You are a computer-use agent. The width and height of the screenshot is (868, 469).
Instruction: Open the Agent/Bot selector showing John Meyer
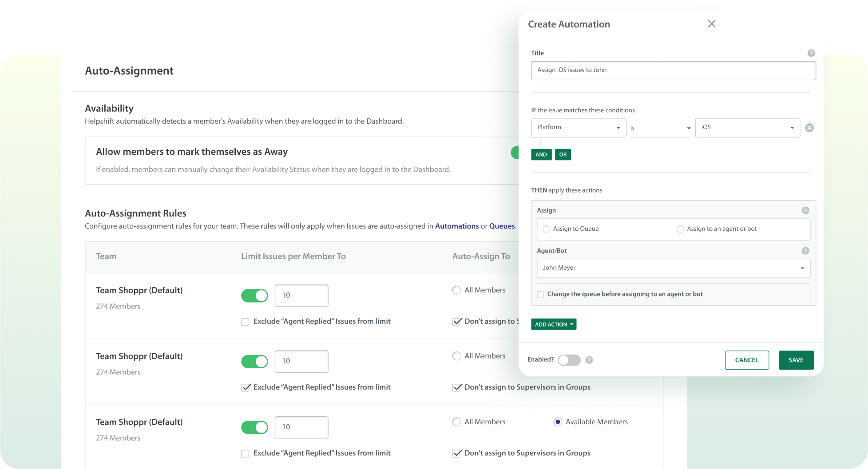[673, 268]
